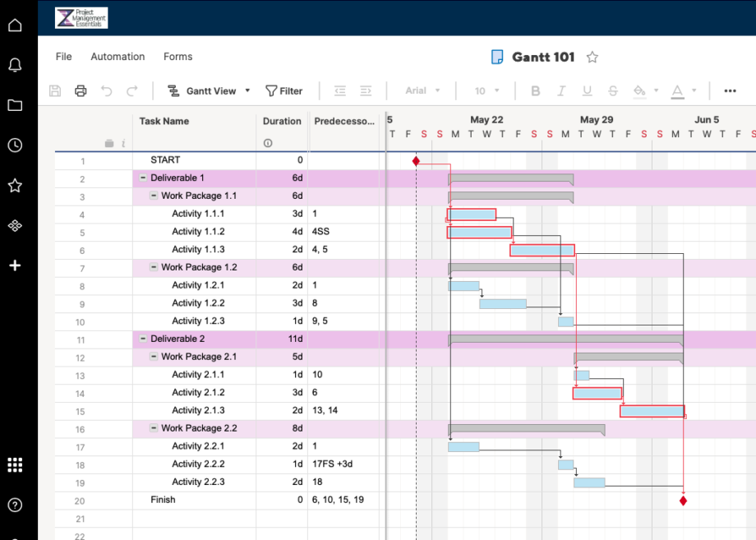Undo the last action
This screenshot has width=756, height=540.
(108, 90)
